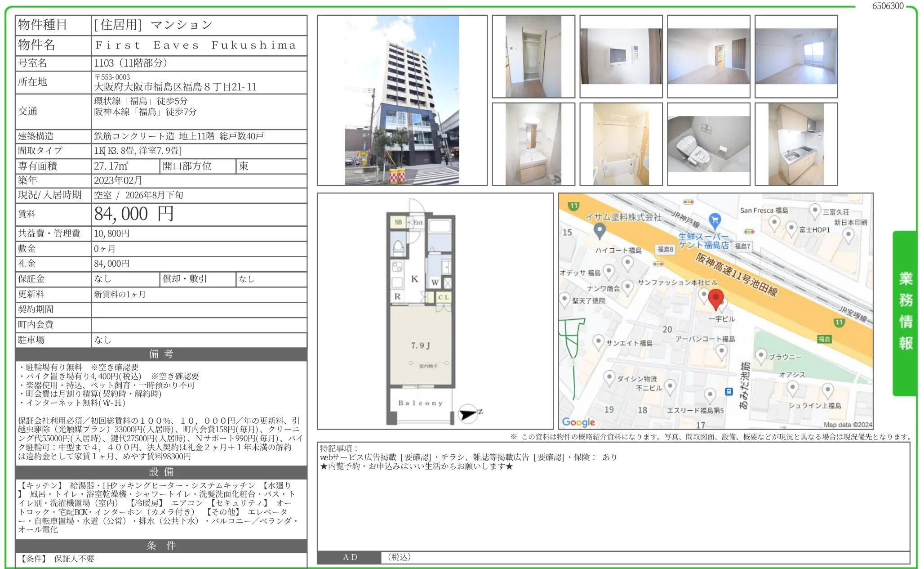
Task: Click the listing ID '6506300'
Action: point(888,6)
